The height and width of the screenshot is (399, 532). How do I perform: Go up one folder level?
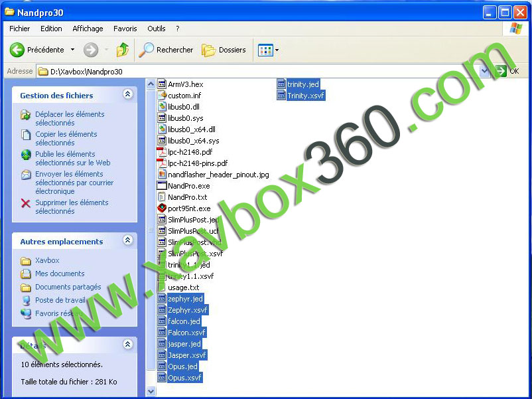123,50
